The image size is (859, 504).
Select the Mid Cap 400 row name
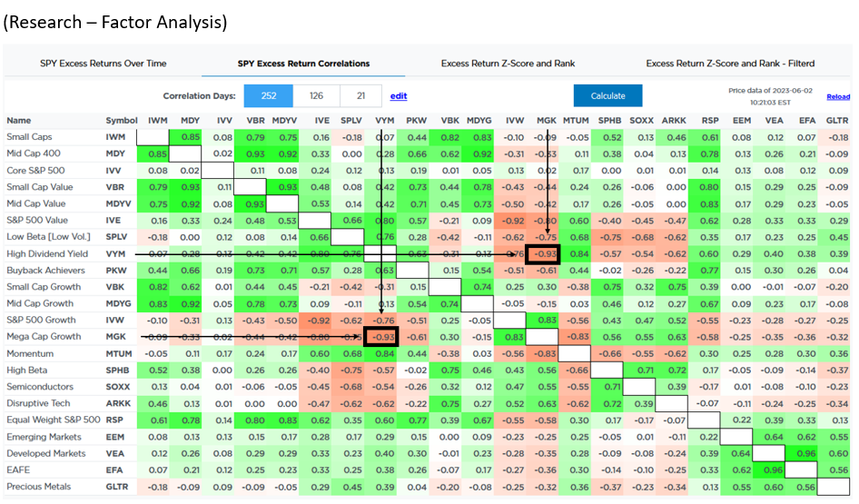point(34,153)
